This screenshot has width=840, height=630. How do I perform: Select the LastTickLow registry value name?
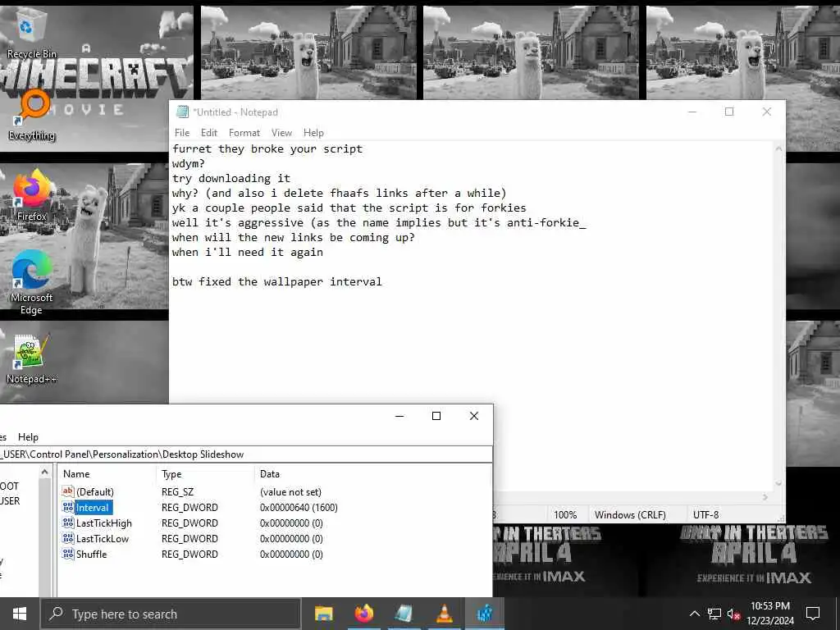103,538
